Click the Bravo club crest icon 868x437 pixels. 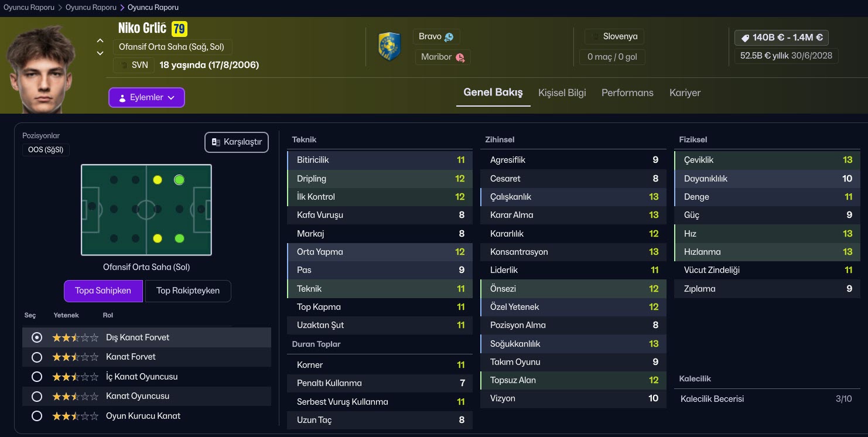(389, 47)
